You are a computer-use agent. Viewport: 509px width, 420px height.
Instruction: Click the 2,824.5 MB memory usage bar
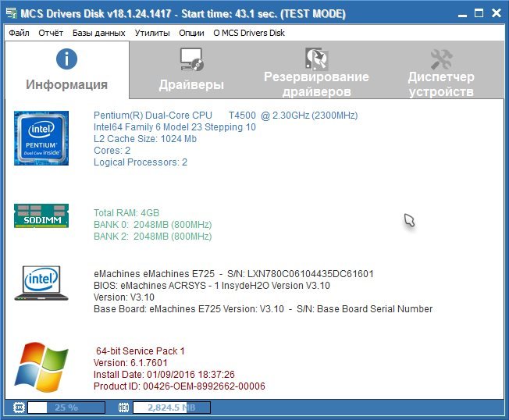pyautogui.click(x=172, y=408)
